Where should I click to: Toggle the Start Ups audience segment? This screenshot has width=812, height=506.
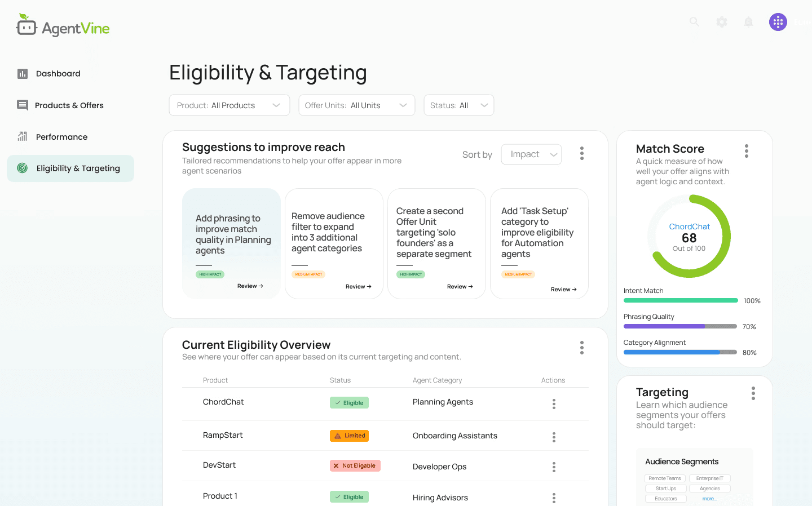pos(665,489)
